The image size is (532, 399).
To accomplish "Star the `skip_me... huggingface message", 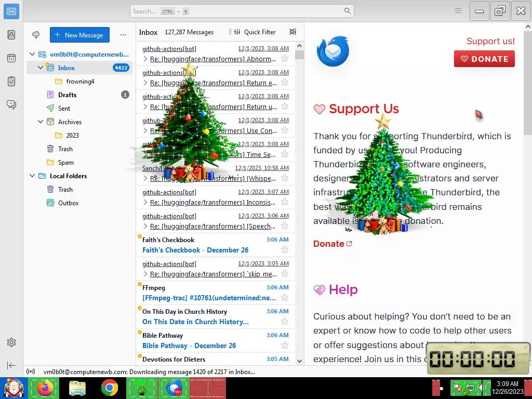I will pos(285,274).
